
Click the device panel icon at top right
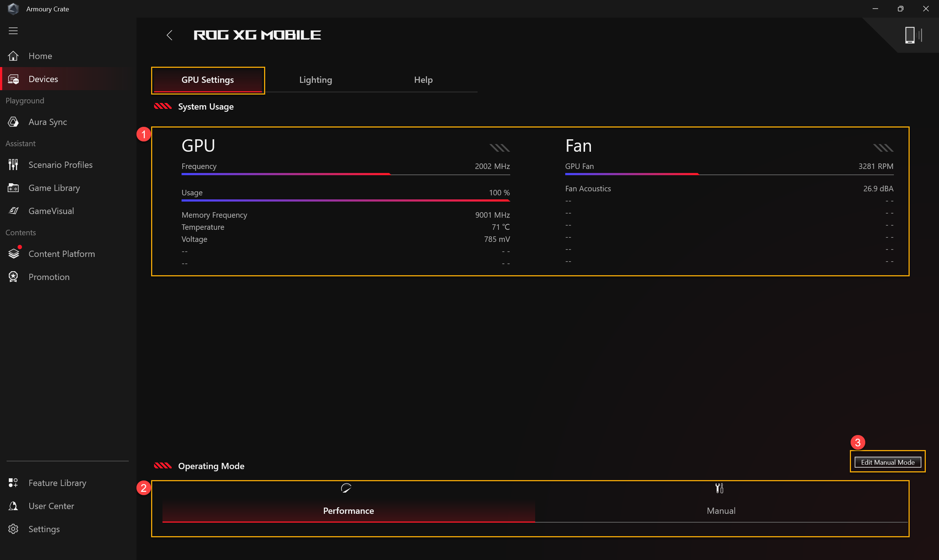(913, 35)
